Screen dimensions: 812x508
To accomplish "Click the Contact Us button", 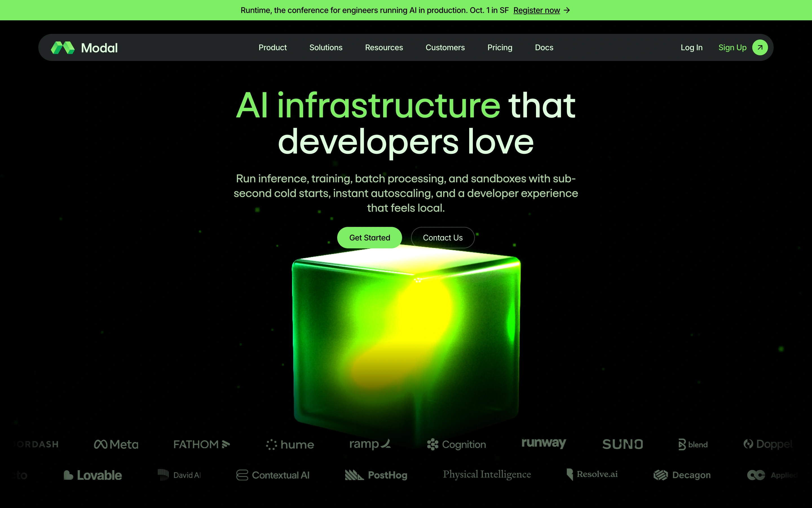I will tap(443, 238).
